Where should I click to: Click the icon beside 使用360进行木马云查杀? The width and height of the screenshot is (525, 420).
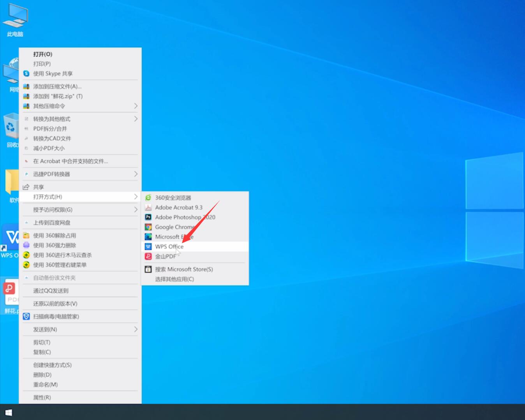pos(26,255)
